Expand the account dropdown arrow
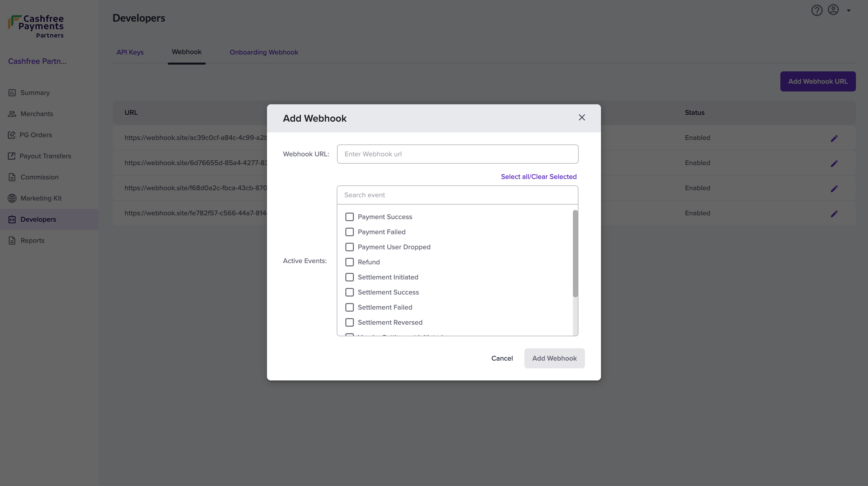Viewport: 868px width, 486px height. (848, 11)
